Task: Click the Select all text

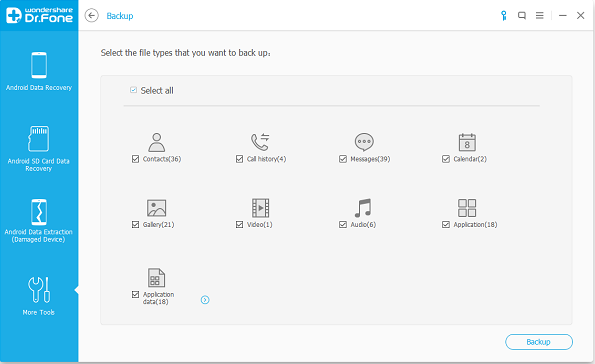Action: (x=157, y=90)
